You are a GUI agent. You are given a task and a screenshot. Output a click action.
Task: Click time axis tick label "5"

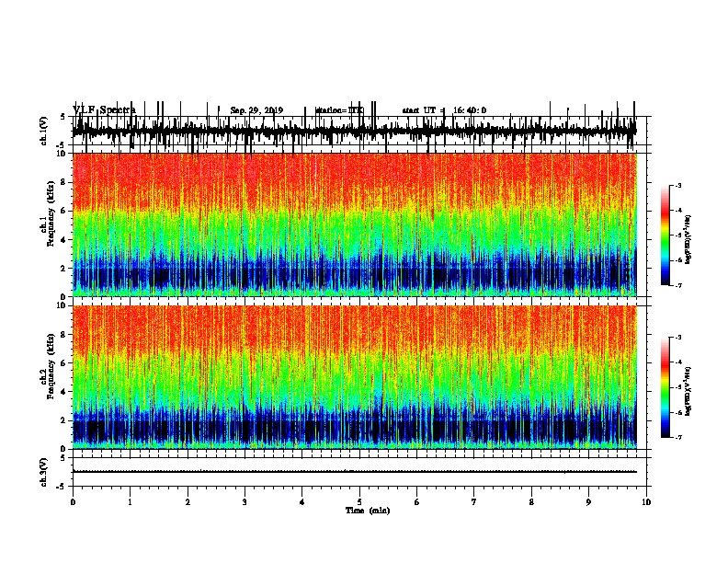click(359, 502)
